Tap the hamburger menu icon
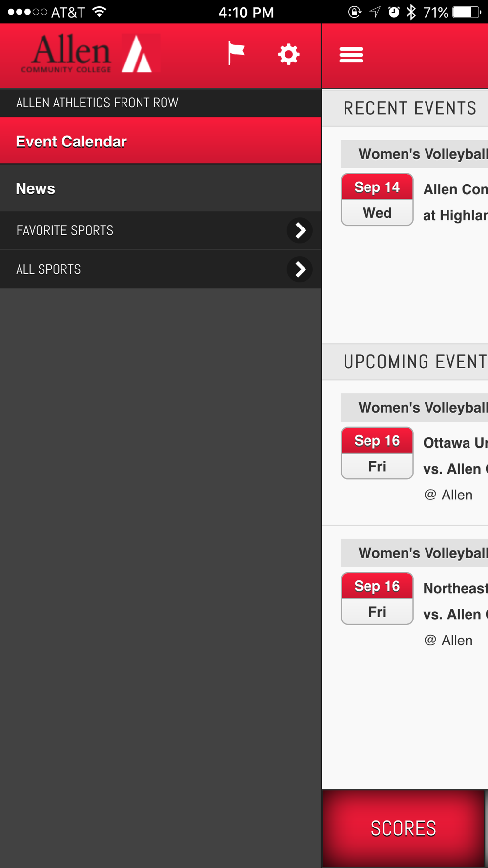Screen dimensions: 488x868 pyautogui.click(x=351, y=55)
